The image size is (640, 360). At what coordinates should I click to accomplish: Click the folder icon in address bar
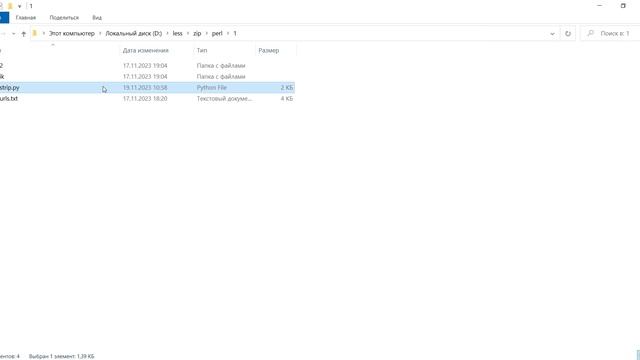click(35, 33)
